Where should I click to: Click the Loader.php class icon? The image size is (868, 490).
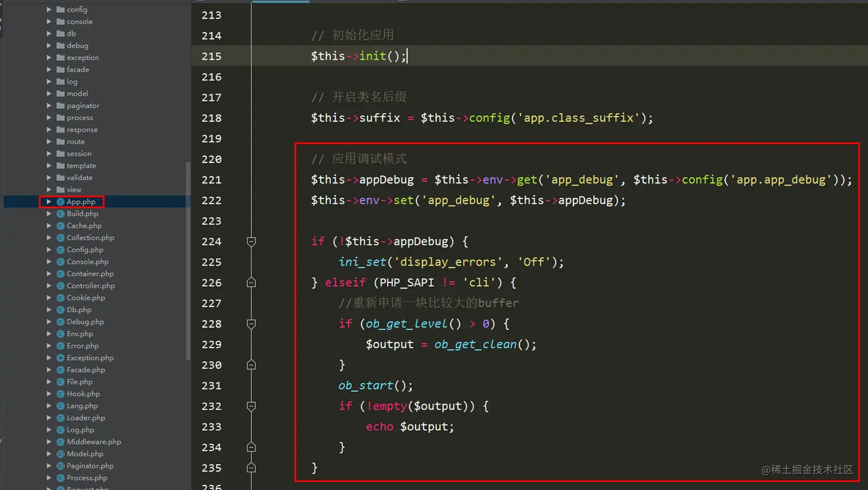tap(60, 418)
